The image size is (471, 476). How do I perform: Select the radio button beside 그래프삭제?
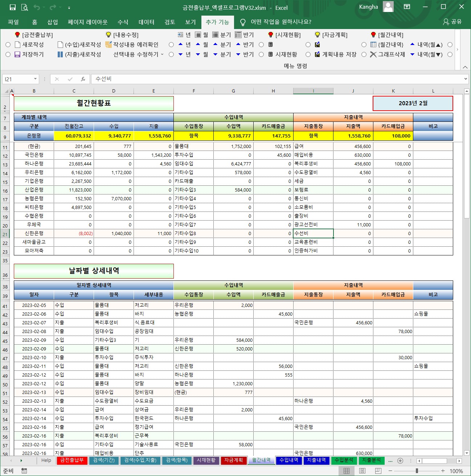coord(364,54)
